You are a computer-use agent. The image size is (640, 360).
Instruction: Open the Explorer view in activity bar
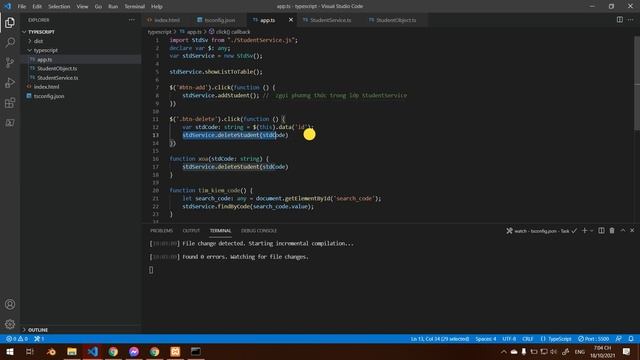pyautogui.click(x=10, y=22)
